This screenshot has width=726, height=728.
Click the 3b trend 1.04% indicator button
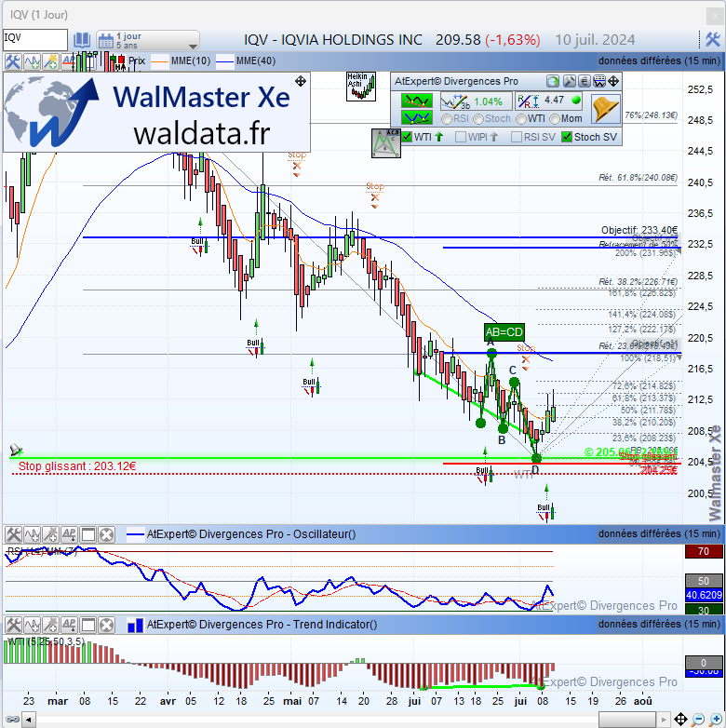(476, 101)
